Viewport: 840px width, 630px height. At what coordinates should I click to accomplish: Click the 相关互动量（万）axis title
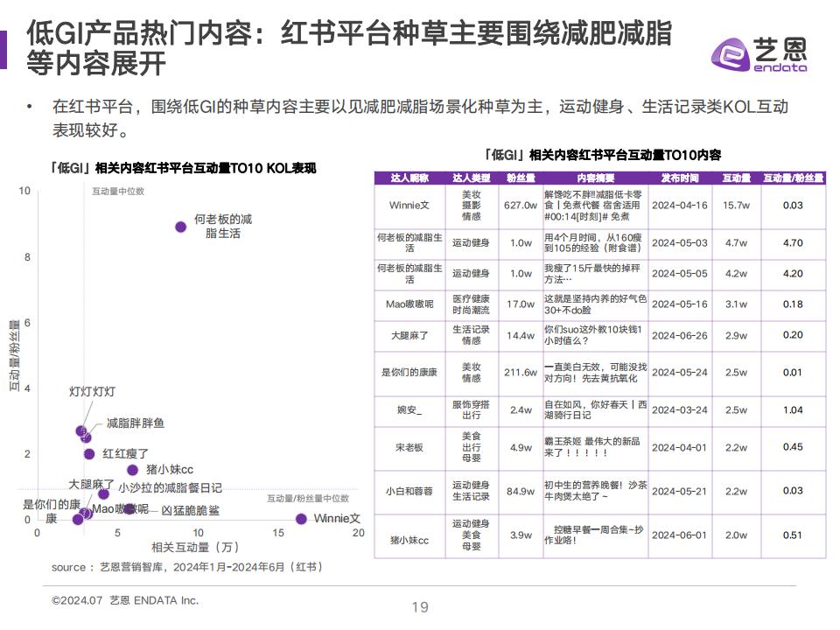point(195,547)
